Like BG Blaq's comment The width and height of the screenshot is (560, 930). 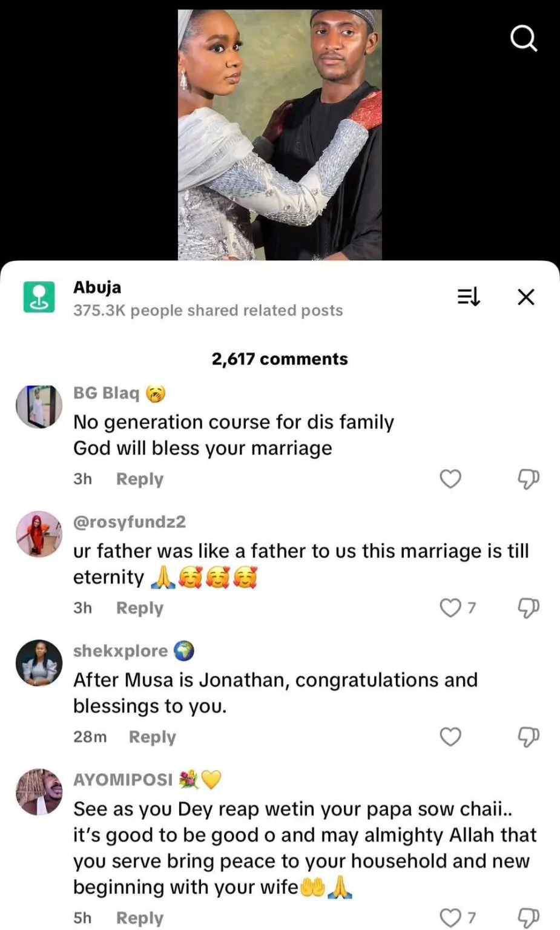(x=450, y=479)
